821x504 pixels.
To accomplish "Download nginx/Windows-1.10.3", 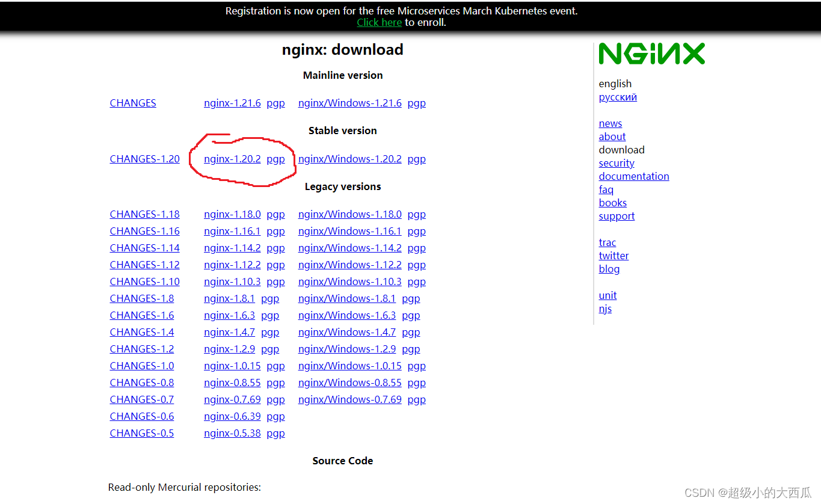I will tap(350, 281).
